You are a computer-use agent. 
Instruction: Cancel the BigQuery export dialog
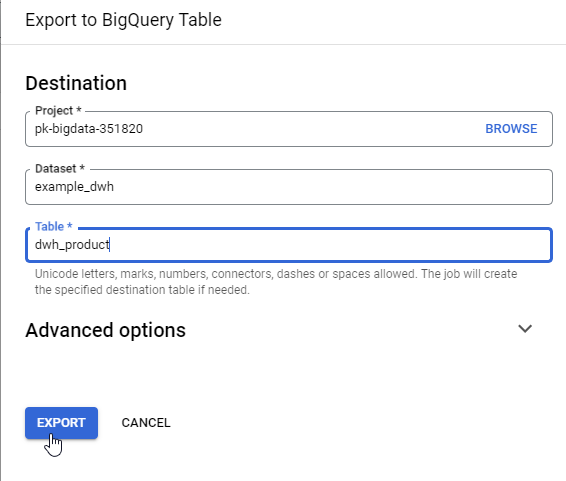coord(146,423)
